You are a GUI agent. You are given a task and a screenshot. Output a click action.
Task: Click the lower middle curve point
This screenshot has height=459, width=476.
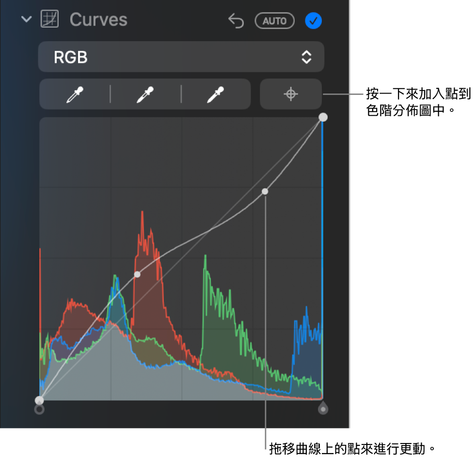[137, 274]
